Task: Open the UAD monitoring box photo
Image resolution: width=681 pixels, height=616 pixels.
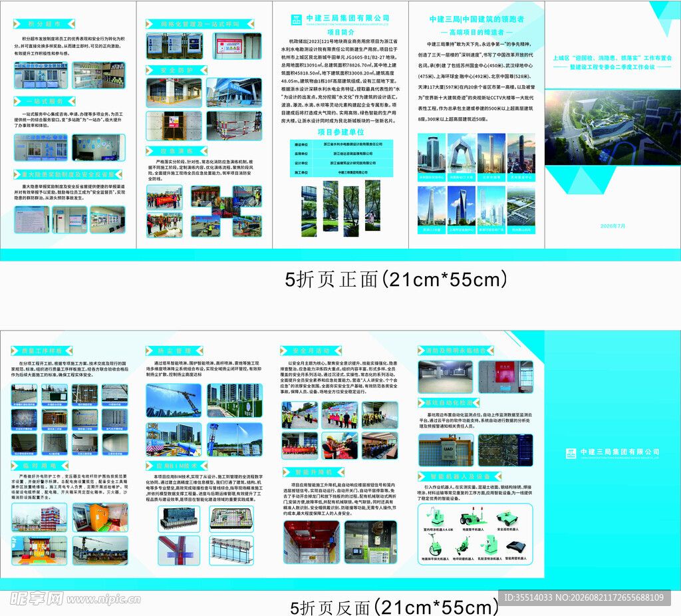Action: (446, 450)
